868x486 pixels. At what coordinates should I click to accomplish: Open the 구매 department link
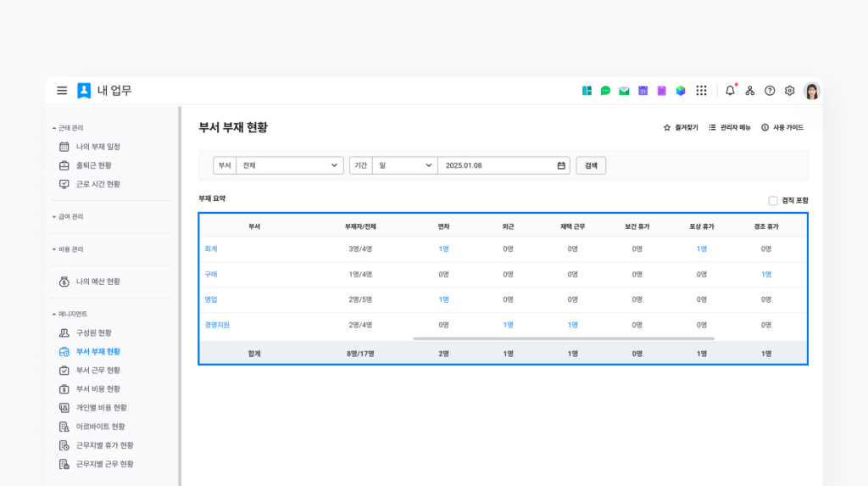[211, 274]
